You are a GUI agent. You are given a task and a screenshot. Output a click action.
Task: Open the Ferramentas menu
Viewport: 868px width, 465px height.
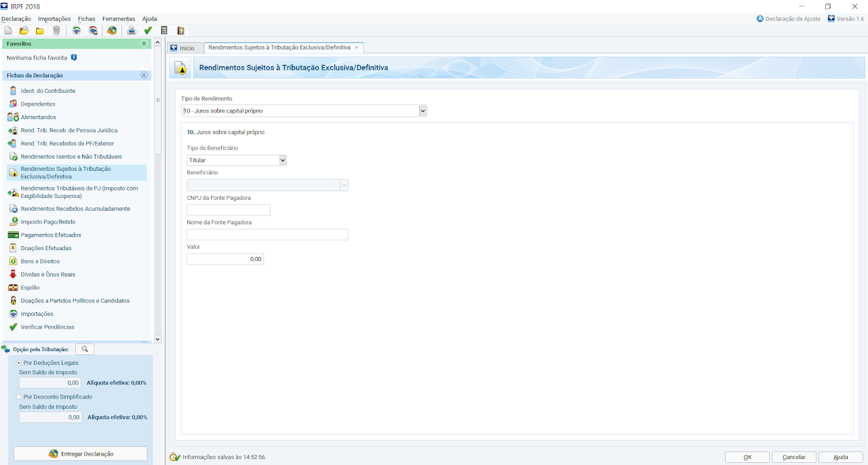coord(119,19)
